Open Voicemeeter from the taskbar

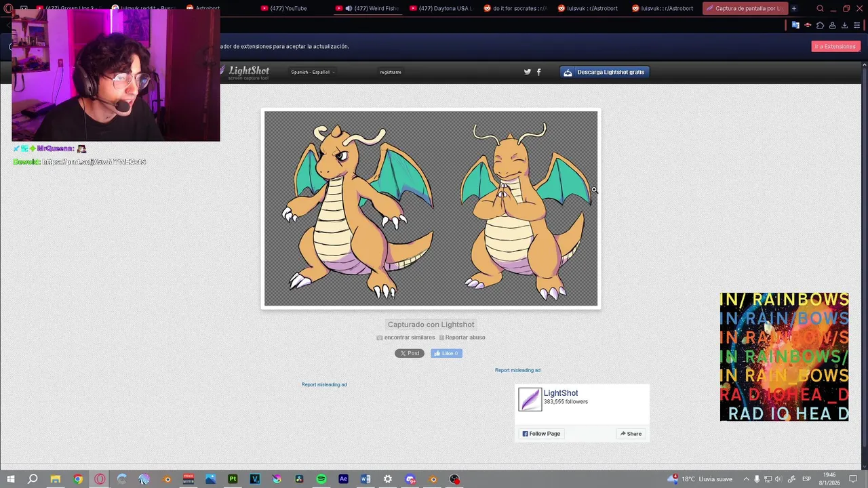click(x=189, y=479)
